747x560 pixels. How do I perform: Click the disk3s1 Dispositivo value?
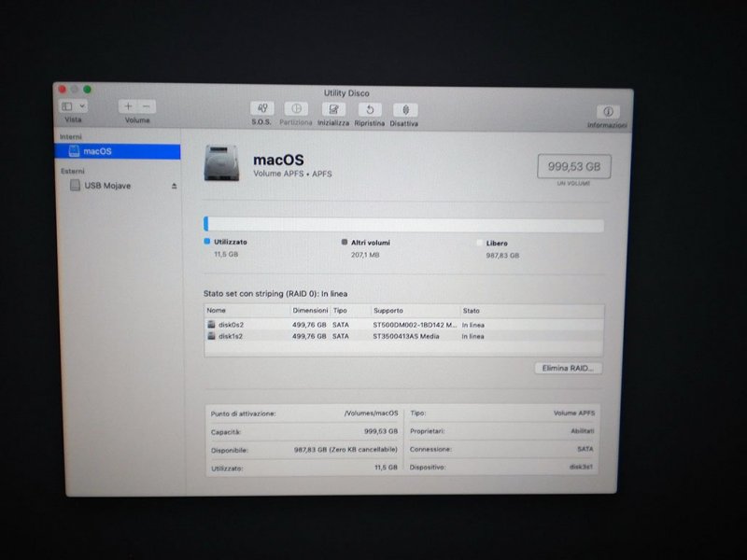click(x=581, y=468)
